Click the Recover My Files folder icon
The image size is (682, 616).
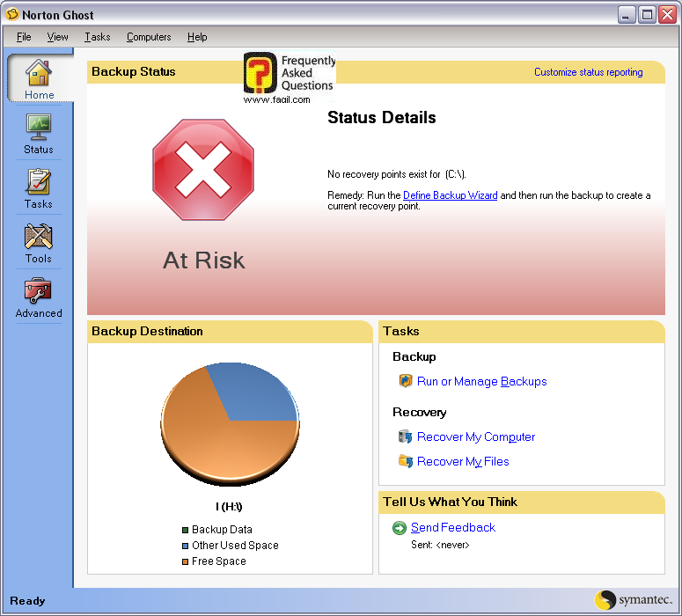pyautogui.click(x=406, y=461)
